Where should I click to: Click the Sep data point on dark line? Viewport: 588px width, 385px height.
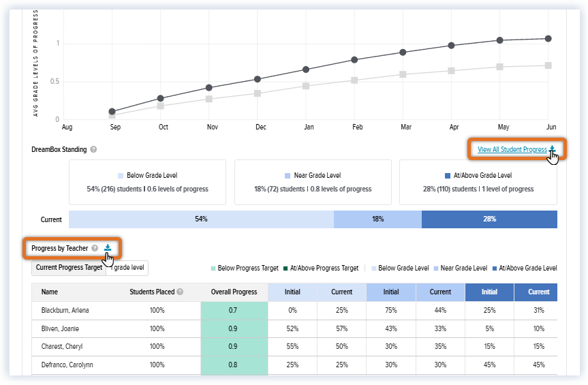[x=112, y=111]
